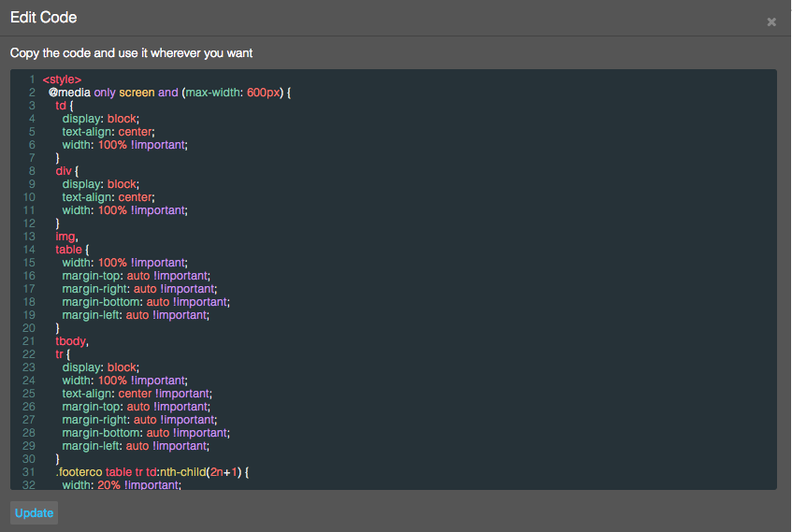Click 'width: 100% !important;' on line 6

(124, 145)
